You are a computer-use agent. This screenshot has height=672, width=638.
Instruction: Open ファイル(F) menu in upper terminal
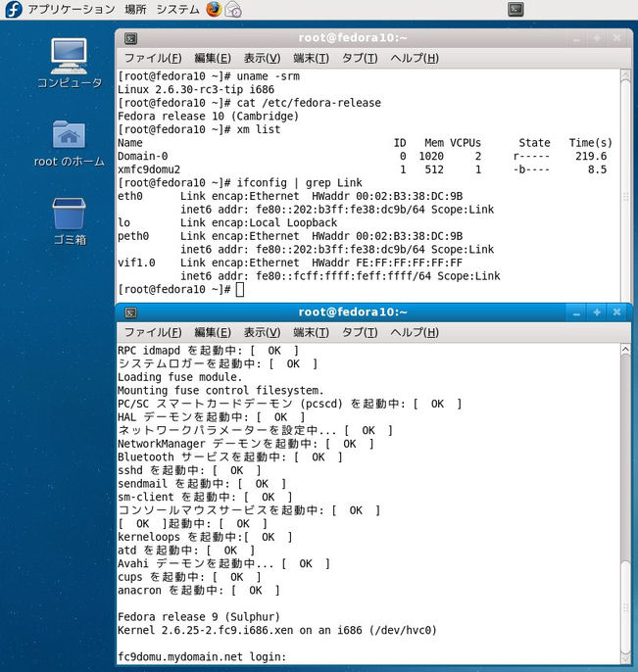click(x=153, y=58)
